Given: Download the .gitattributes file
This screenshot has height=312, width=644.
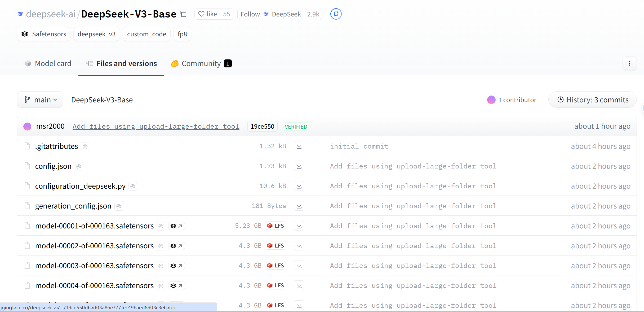Looking at the screenshot, I should coord(299,146).
